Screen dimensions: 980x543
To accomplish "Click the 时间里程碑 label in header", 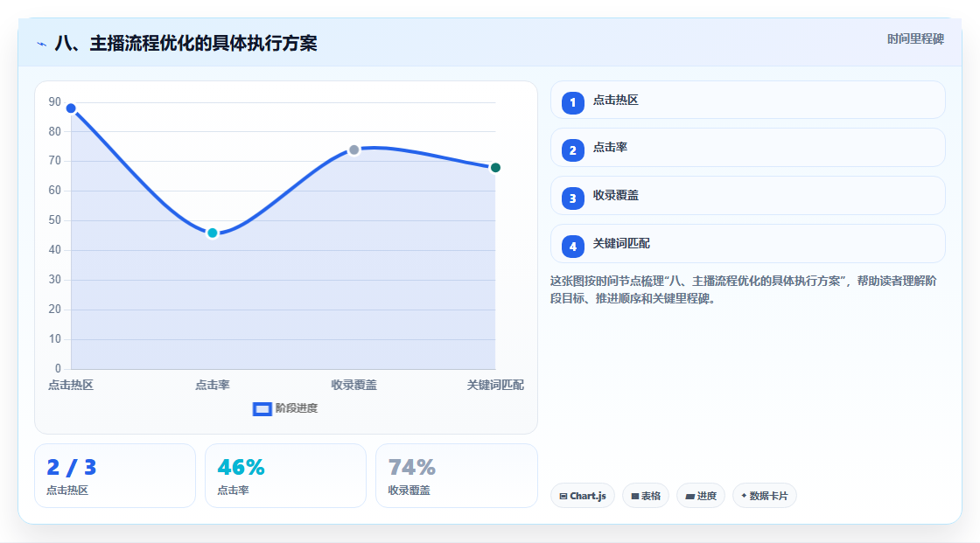I will point(915,38).
